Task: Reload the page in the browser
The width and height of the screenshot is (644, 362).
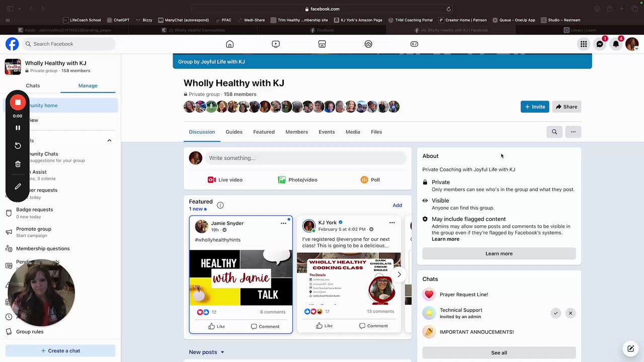Action: pos(448,9)
